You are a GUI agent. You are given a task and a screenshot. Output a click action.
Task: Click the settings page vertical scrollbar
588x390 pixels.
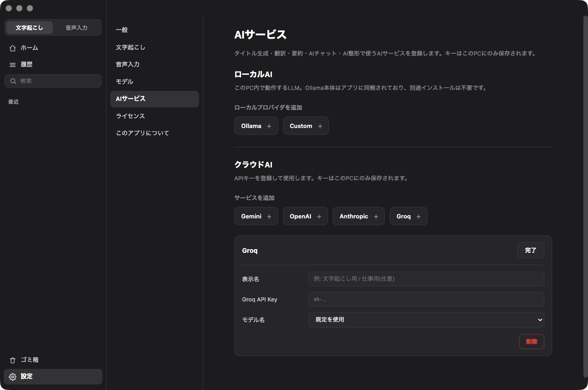(585, 197)
